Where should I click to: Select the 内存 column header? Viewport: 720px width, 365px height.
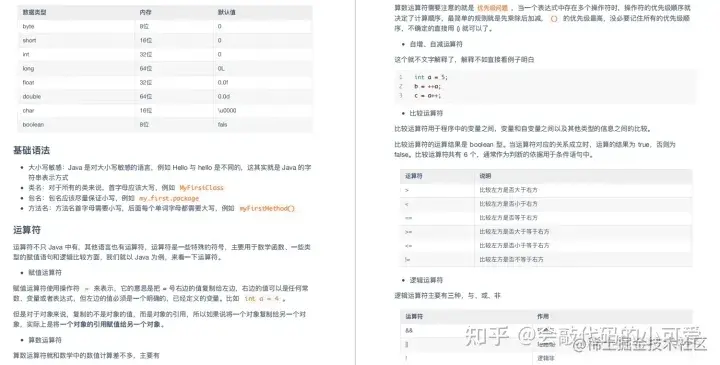pos(146,12)
